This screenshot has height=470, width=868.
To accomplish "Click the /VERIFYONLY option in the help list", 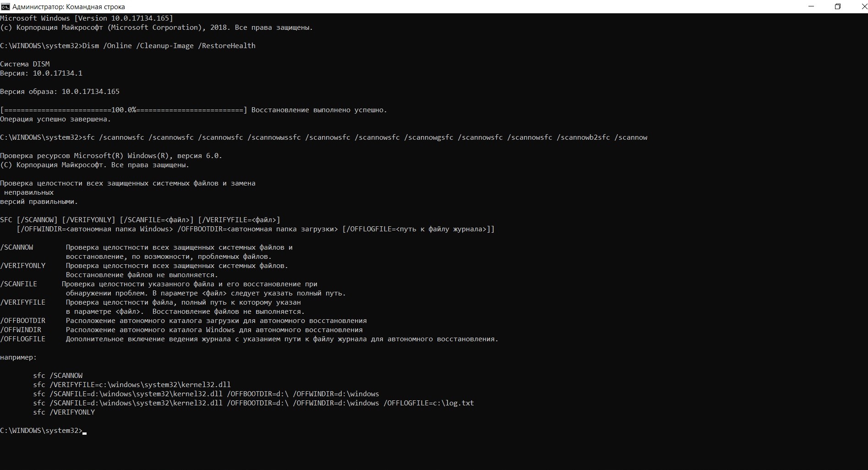I will 23,266.
